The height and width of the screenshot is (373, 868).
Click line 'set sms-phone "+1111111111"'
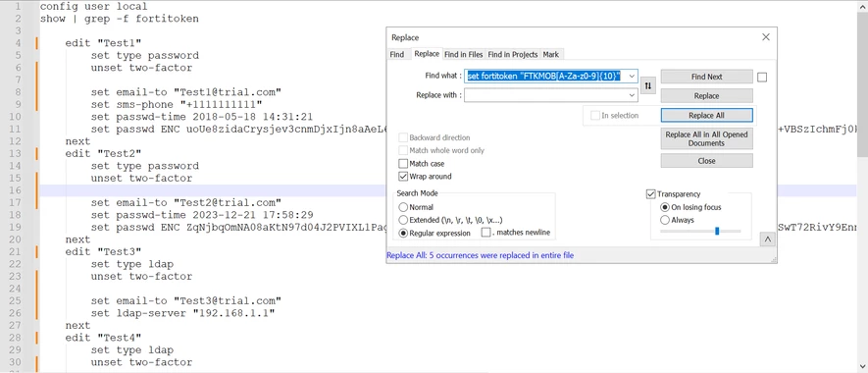coord(176,104)
